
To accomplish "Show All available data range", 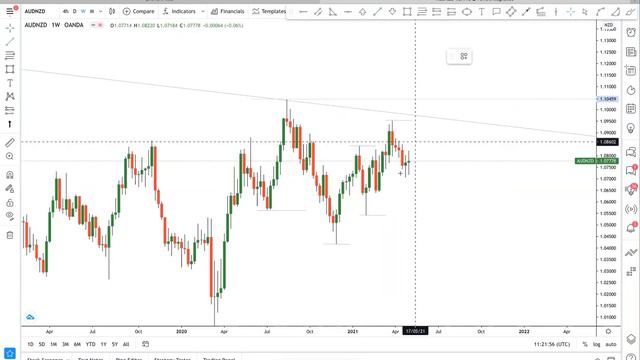I will 126,344.
